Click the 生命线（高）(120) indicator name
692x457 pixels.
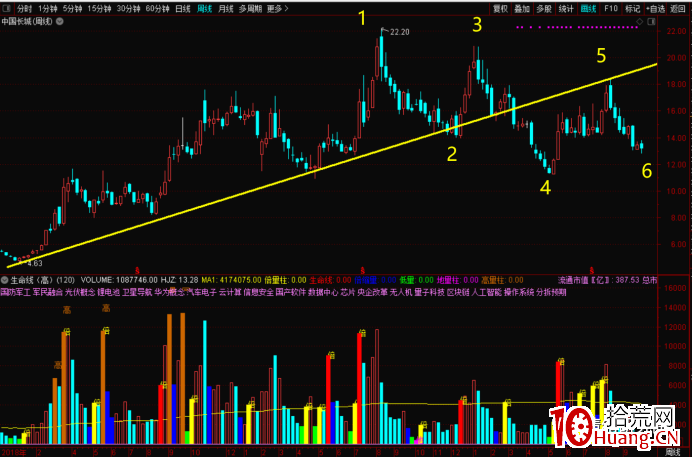(x=42, y=280)
